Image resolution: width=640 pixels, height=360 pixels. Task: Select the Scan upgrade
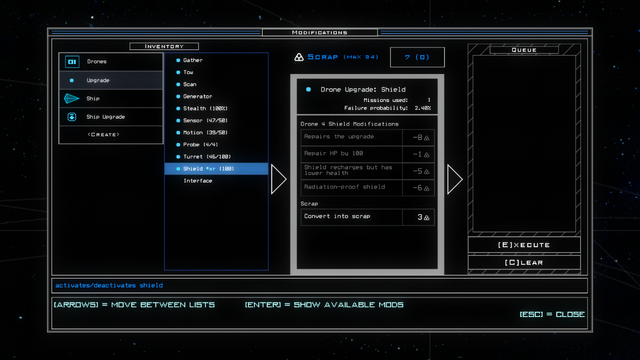coord(216,84)
